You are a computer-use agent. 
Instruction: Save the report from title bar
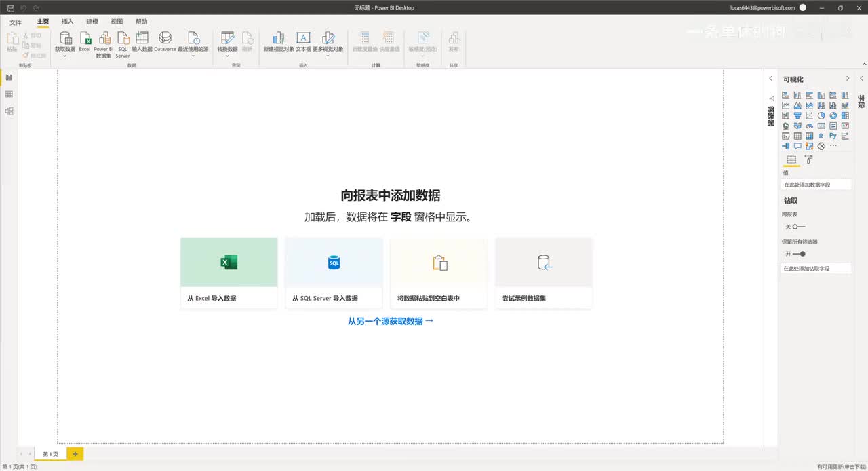(10, 7)
